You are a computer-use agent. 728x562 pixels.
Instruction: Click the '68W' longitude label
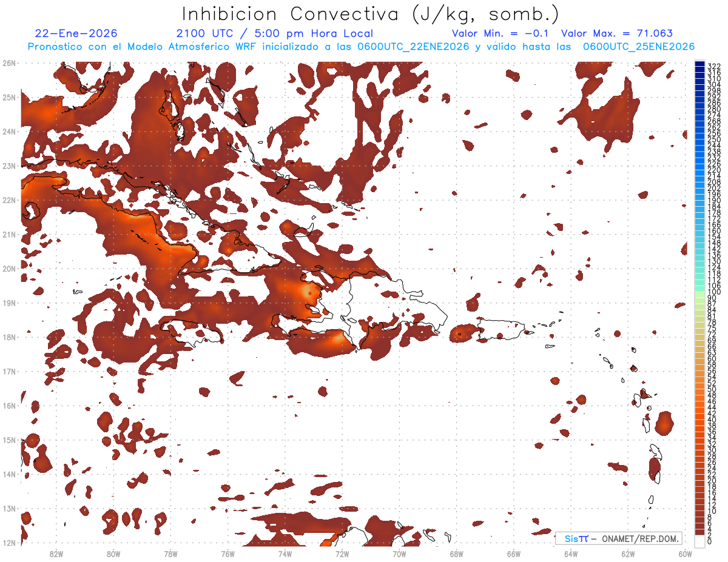tap(457, 554)
